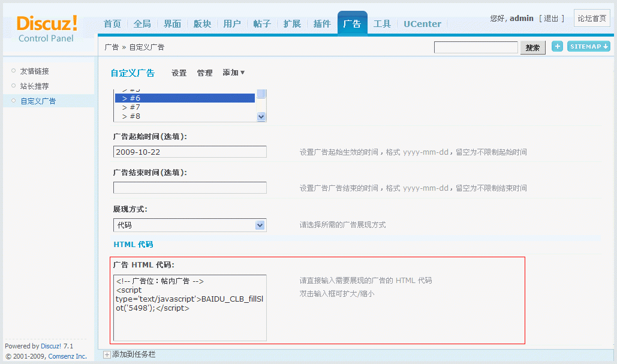The image size is (617, 364).
Task: Select list item > #8
Action: [185, 116]
